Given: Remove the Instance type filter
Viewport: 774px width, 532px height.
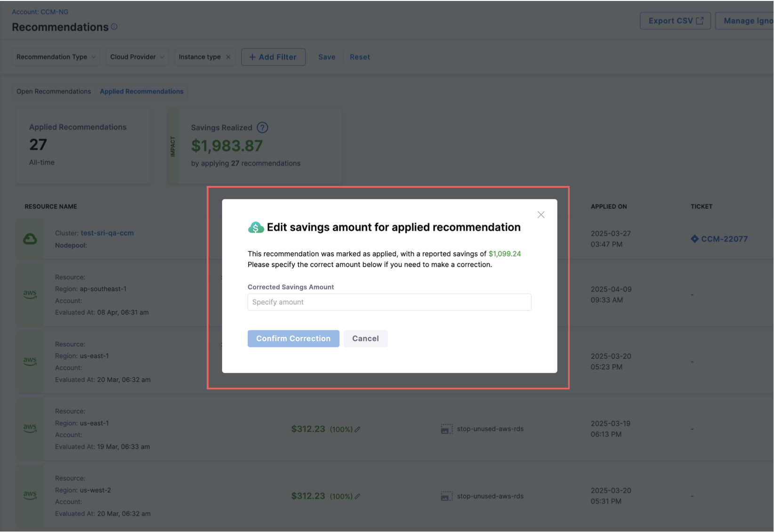Looking at the screenshot, I should pos(228,57).
